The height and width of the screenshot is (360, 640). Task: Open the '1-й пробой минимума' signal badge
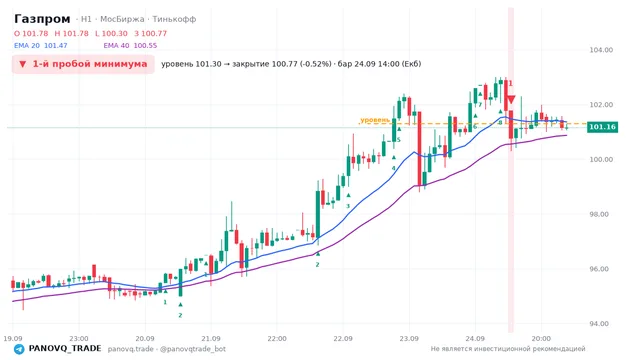83,64
